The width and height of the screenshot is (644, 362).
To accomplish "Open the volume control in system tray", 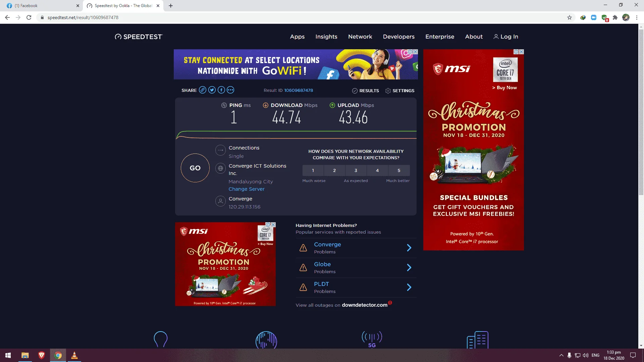I will [x=586, y=355].
